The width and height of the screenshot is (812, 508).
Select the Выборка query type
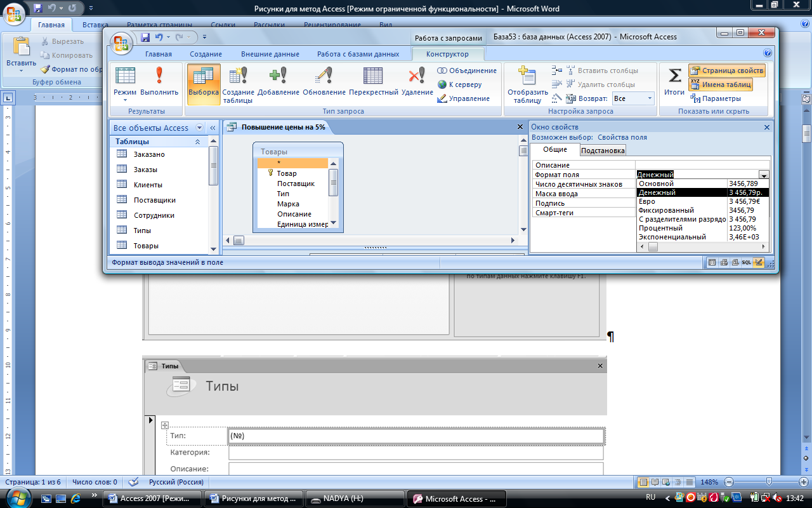(204, 84)
